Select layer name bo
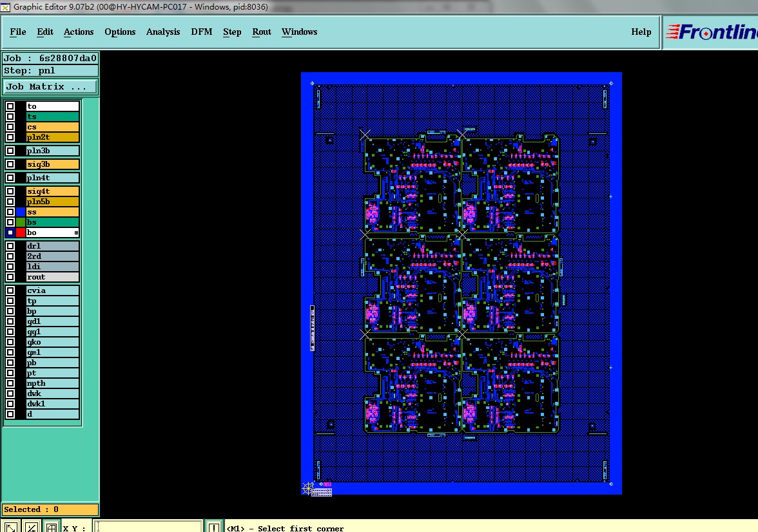 53,233
